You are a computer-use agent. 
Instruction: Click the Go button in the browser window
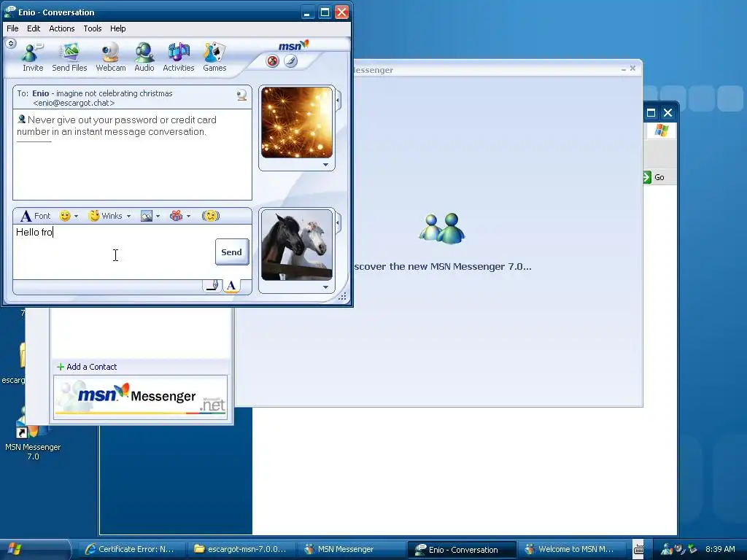point(654,177)
